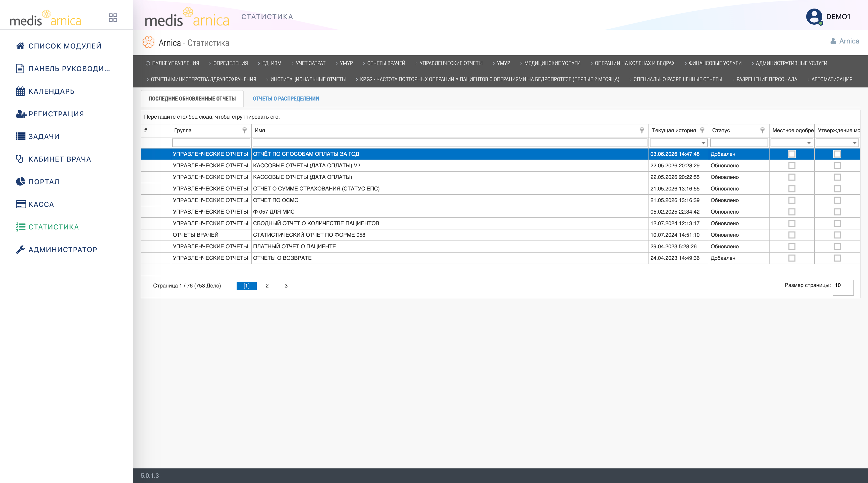The image size is (868, 483).
Task: Open the modules grid icon
Action: tap(113, 18)
